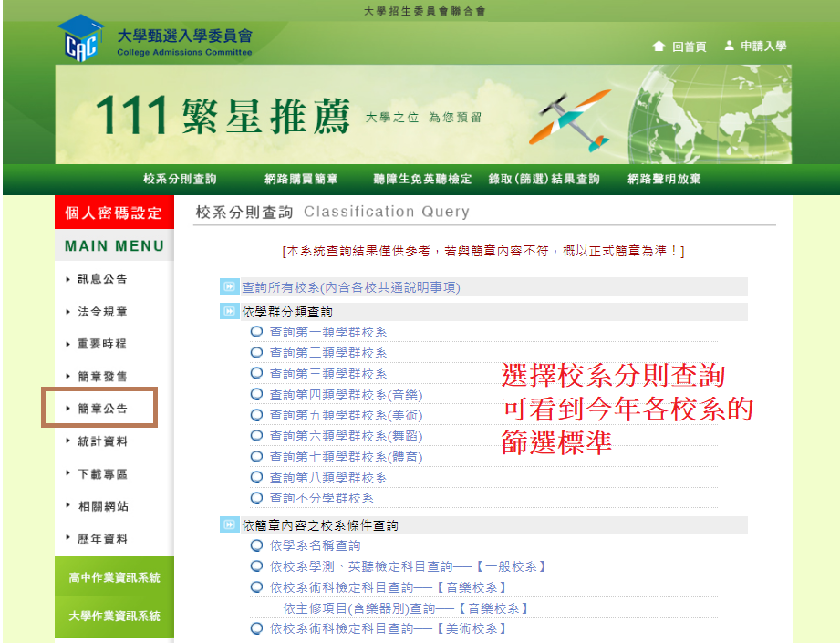Open 錄取(篩選)結果查詢 navigation item
840x643 pixels.
(x=544, y=179)
